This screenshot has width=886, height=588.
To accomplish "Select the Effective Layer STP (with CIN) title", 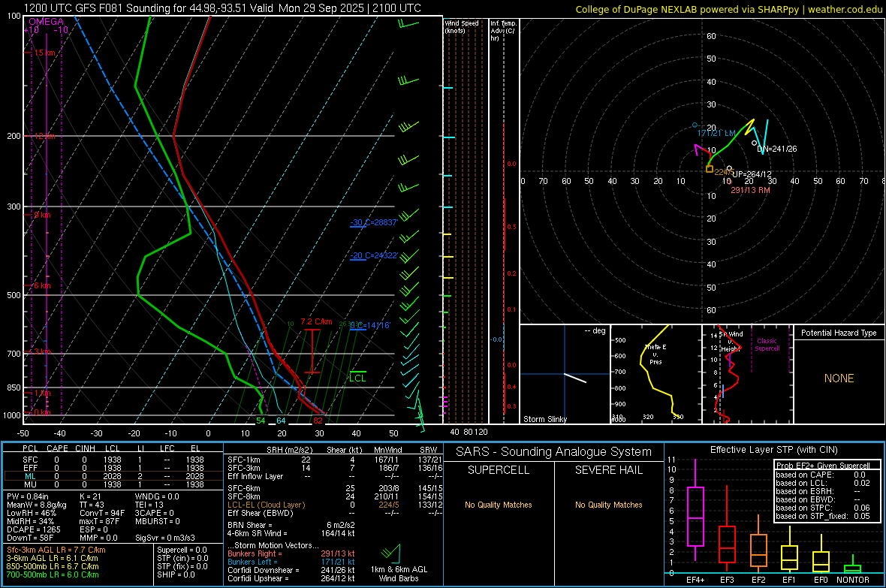I will tap(773, 450).
